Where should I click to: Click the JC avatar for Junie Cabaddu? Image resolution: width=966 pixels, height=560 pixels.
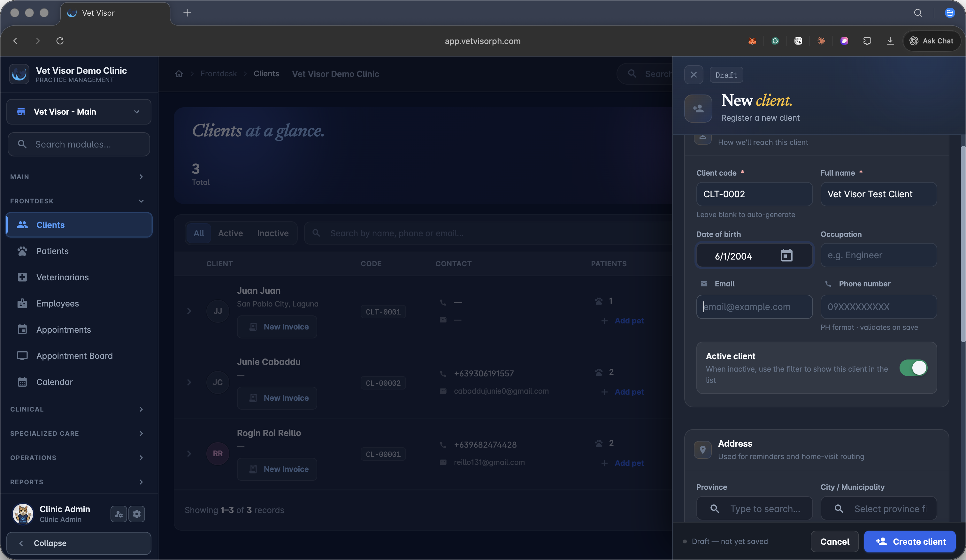[x=218, y=382]
